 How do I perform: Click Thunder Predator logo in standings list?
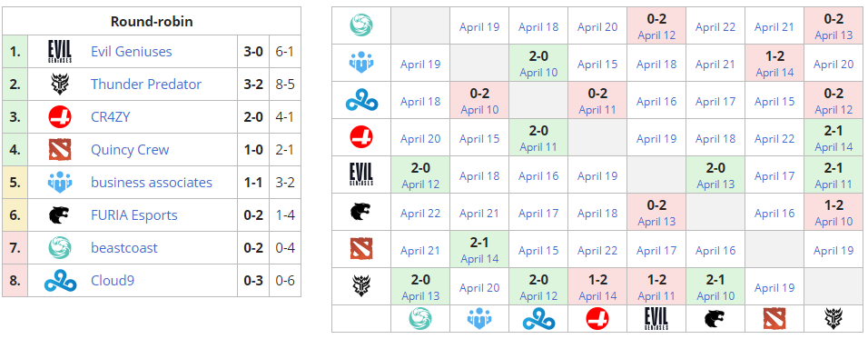pos(59,85)
